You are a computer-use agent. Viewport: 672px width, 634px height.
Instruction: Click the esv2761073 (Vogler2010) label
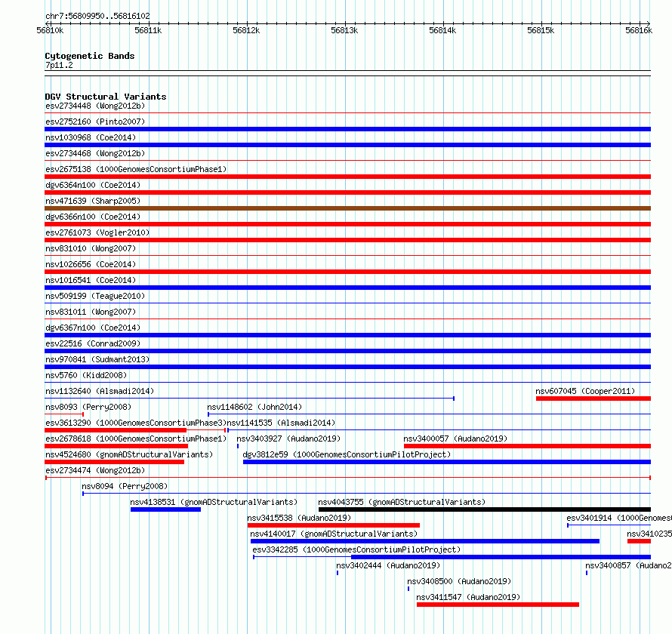click(x=97, y=232)
